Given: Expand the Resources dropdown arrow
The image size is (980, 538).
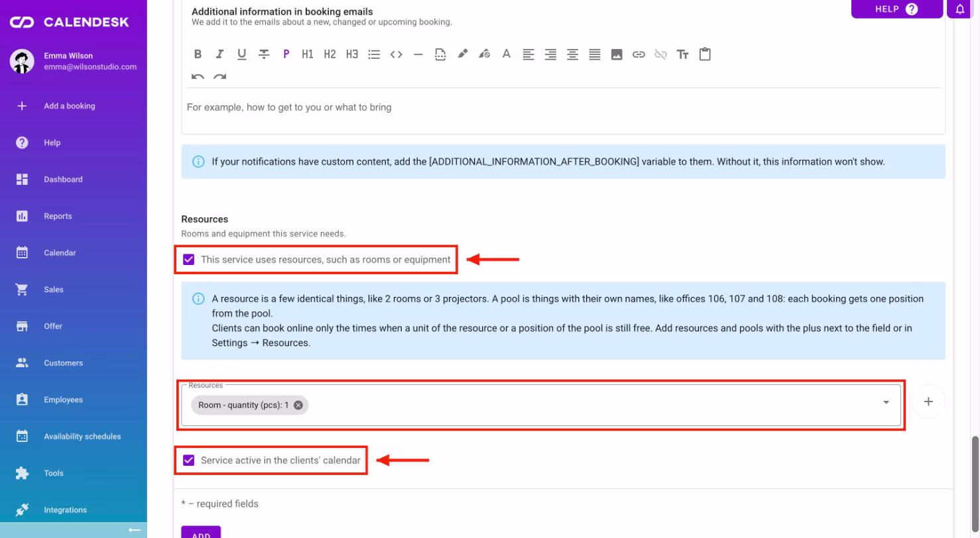Looking at the screenshot, I should coord(886,402).
